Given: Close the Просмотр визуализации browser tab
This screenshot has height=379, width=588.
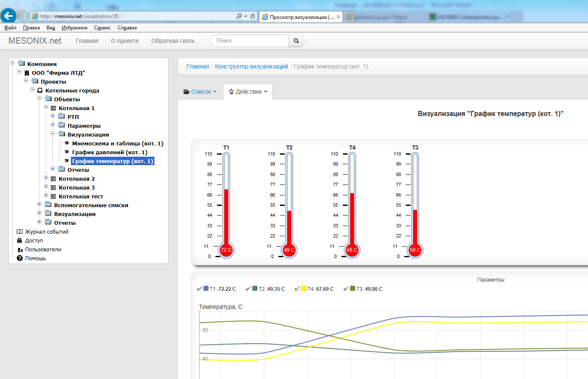Looking at the screenshot, I should tap(338, 17).
